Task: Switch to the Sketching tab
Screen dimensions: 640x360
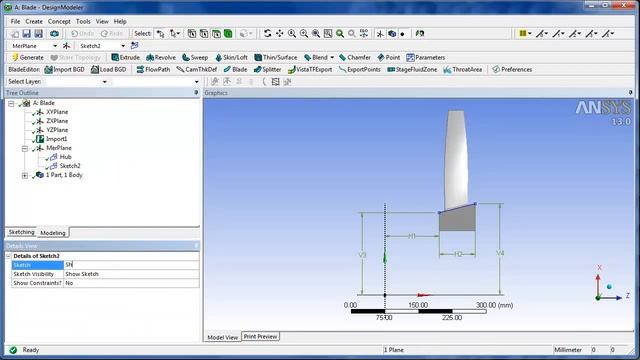Action: coord(22,232)
